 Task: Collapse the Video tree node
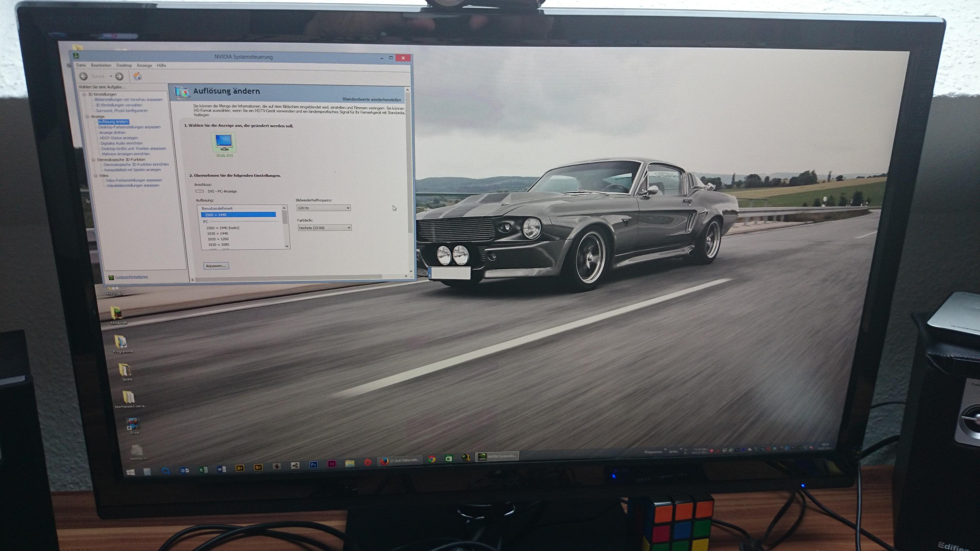coord(96,176)
